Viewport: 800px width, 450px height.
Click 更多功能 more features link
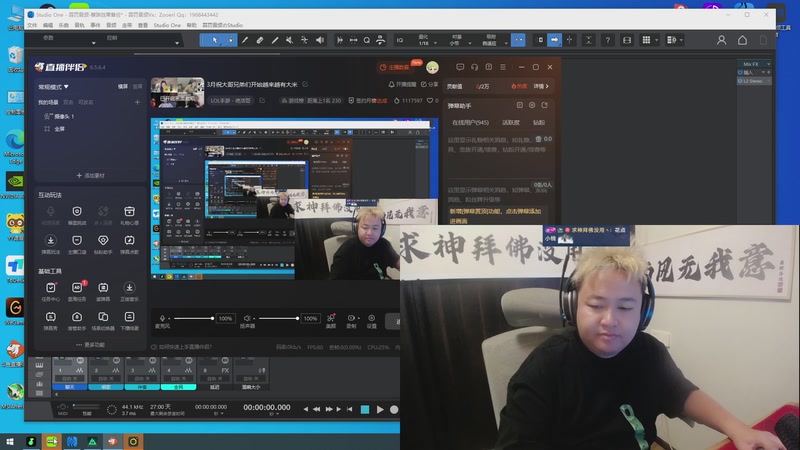[90, 345]
